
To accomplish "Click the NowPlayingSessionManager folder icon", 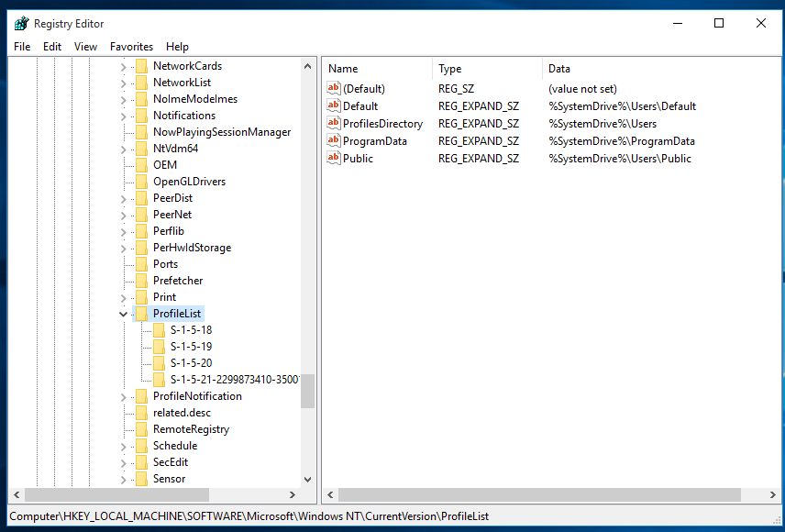I will (141, 132).
